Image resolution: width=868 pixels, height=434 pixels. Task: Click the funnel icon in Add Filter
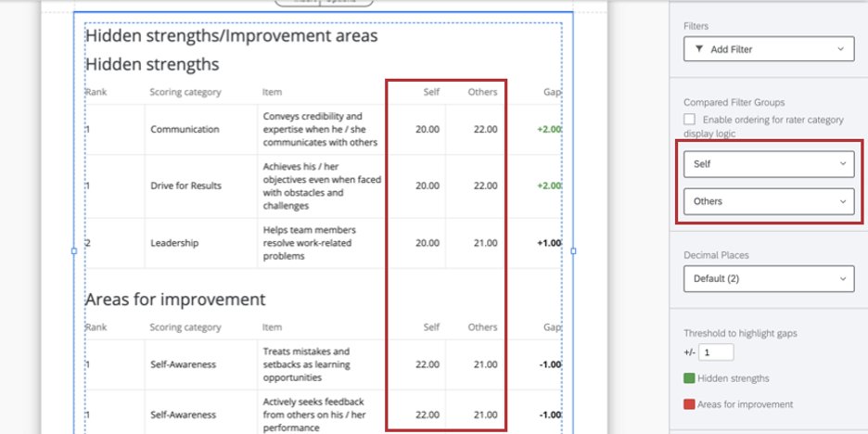699,49
